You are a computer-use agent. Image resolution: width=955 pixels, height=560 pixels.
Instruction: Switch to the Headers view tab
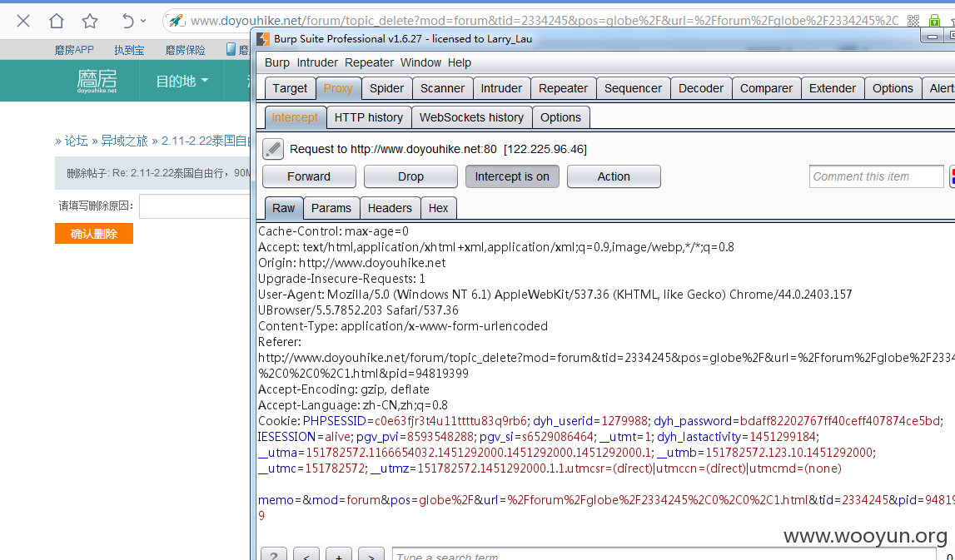point(390,208)
